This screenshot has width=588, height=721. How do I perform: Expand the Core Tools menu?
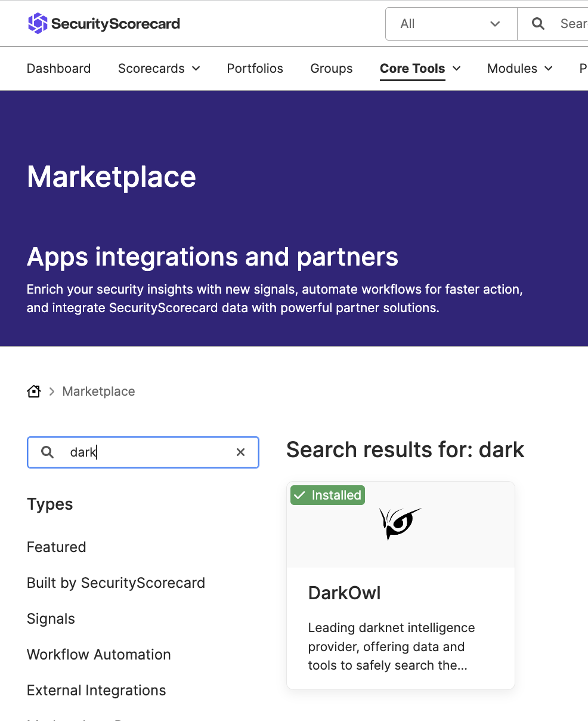[x=420, y=69]
